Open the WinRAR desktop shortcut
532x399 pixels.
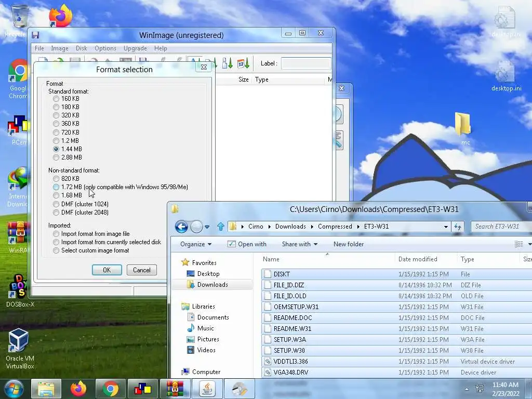17,237
